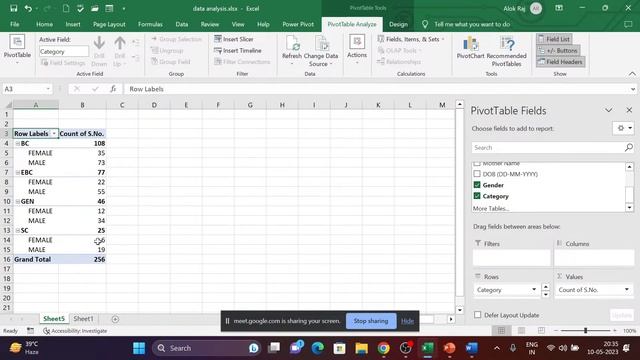Collapse the GEN group in pivot table
This screenshot has width=640, height=360.
click(18, 201)
